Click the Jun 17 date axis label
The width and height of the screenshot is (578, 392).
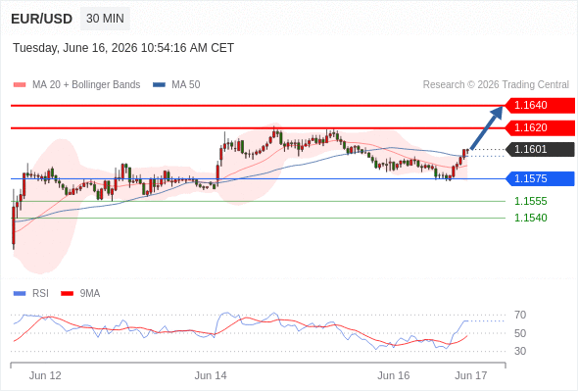coord(471,375)
